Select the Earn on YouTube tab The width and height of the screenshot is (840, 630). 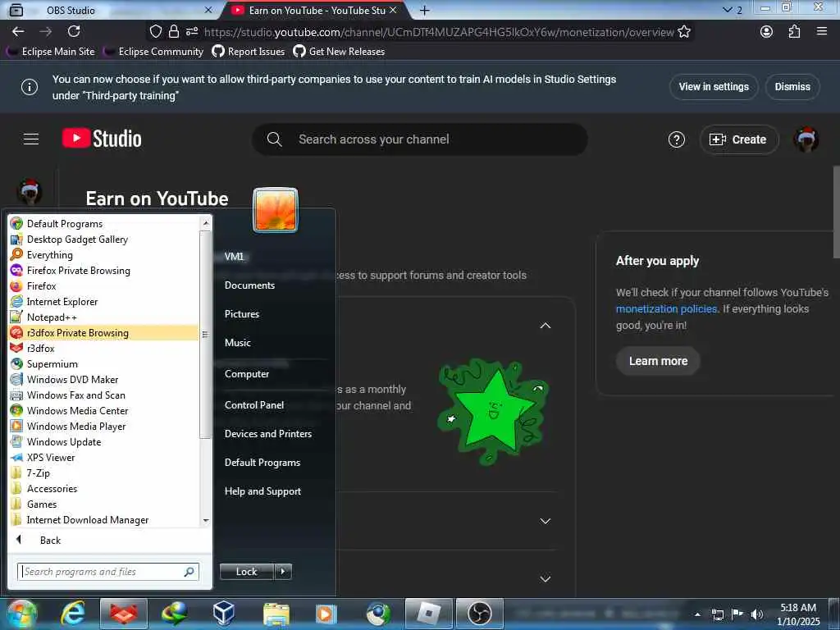tap(316, 10)
